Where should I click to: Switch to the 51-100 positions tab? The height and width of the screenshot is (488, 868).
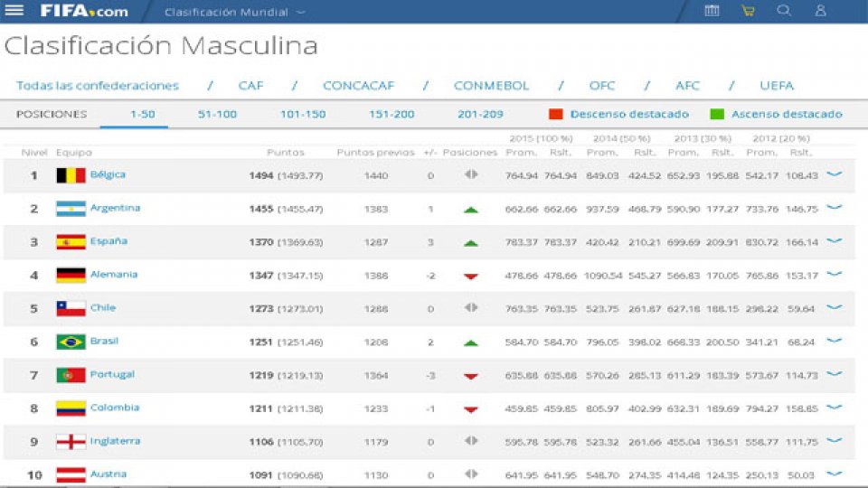217,115
